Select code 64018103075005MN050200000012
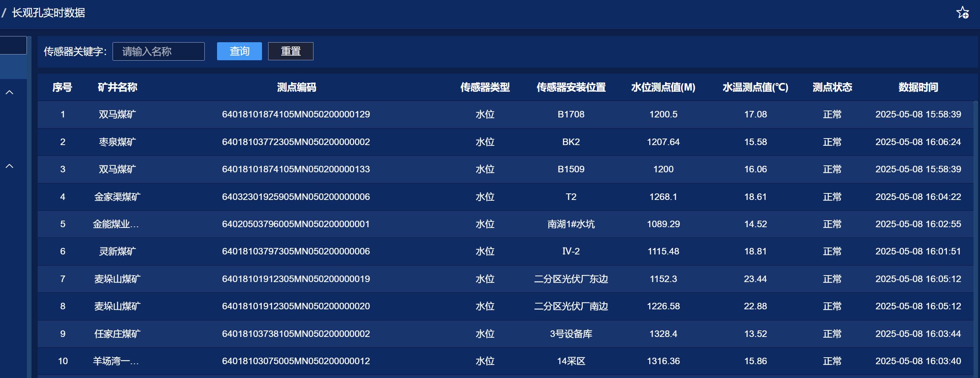The image size is (980, 378). [x=296, y=361]
